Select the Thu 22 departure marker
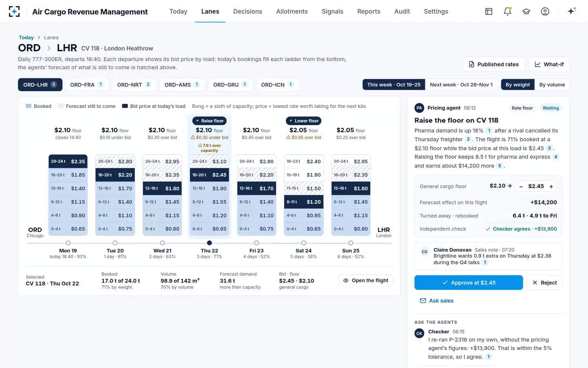Viewport: 588px width, 368px height. click(209, 243)
